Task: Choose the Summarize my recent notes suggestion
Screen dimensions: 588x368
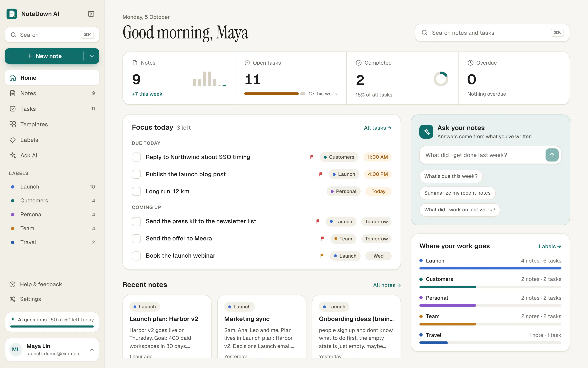Action: [x=457, y=193]
